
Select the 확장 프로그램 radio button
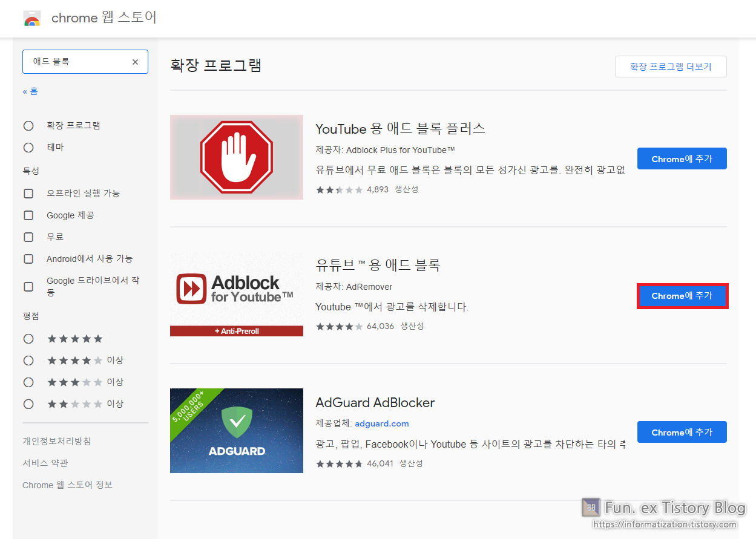tap(28, 126)
